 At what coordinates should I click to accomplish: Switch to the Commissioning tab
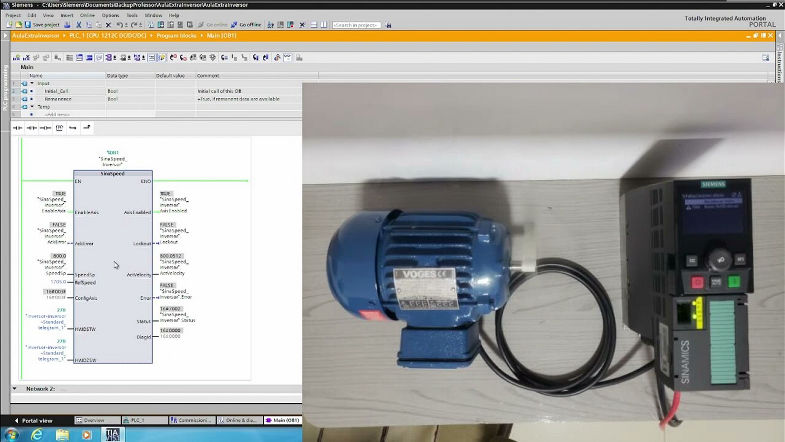click(x=192, y=420)
